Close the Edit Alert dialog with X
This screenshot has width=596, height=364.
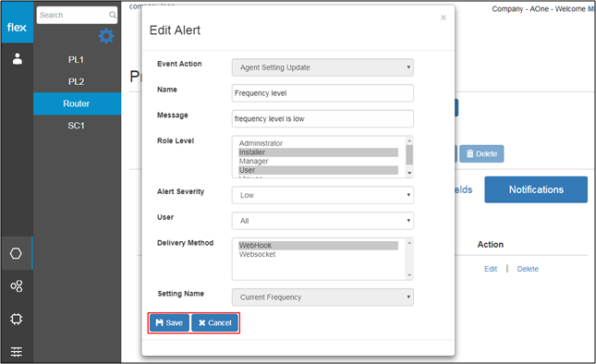pos(444,18)
